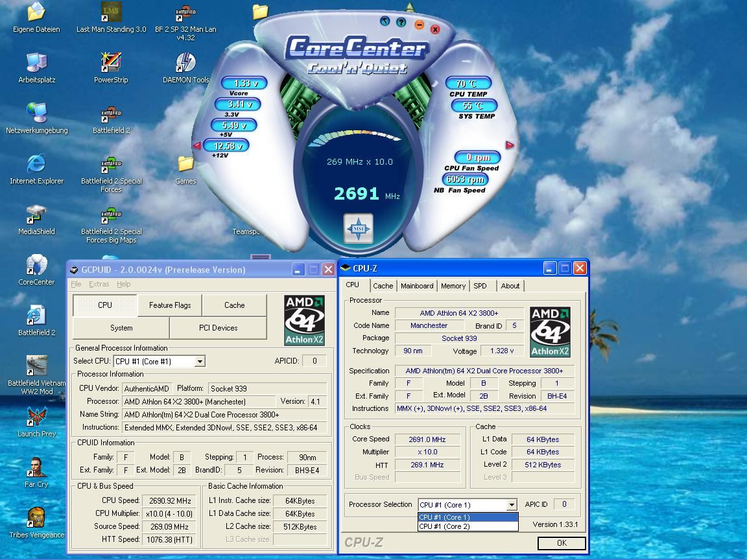
Task: Click the Feature Flags button in GCPUID
Action: click(170, 305)
